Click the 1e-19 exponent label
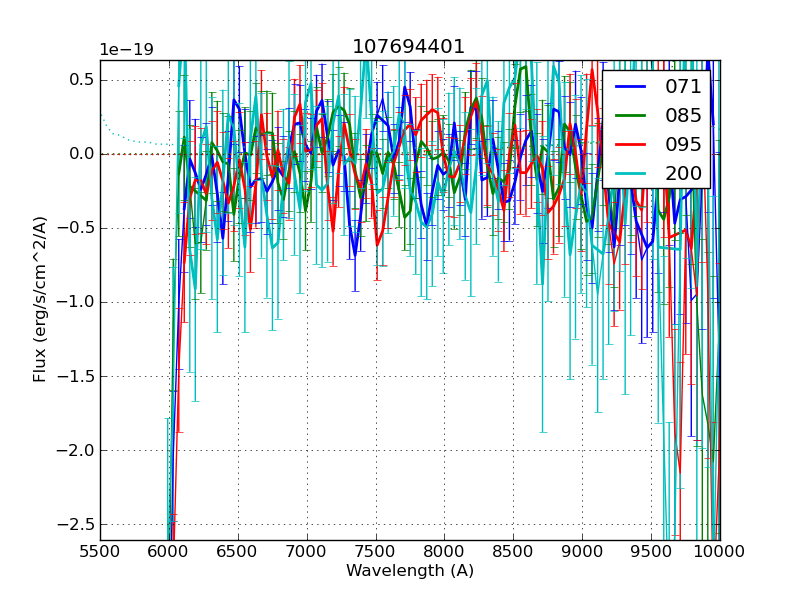The height and width of the screenshot is (600, 800). pos(126,50)
